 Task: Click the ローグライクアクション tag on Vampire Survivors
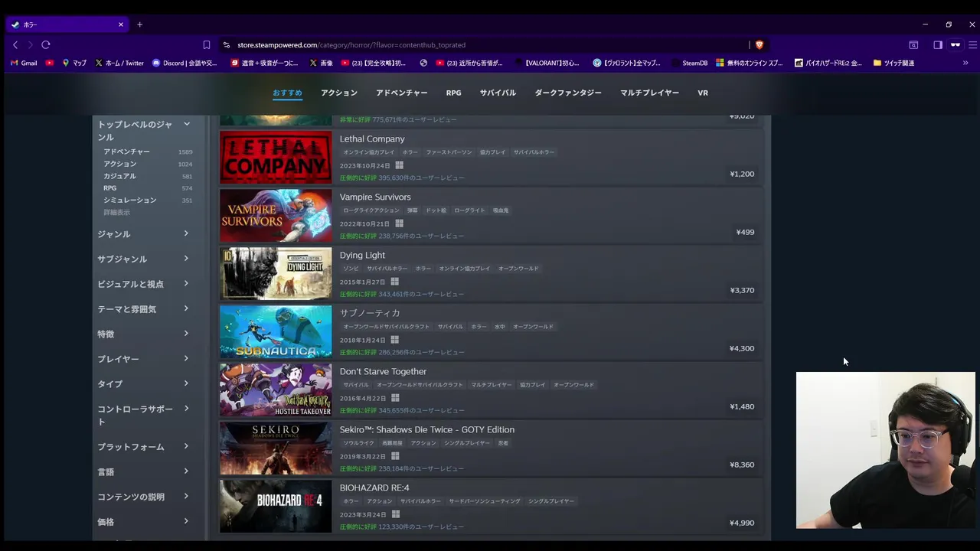pos(371,210)
